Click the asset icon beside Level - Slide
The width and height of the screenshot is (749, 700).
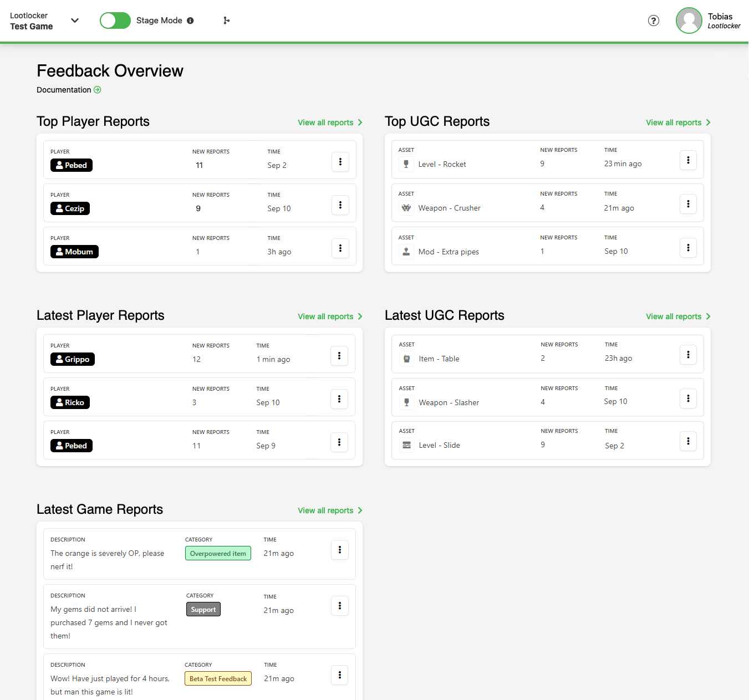pos(406,445)
